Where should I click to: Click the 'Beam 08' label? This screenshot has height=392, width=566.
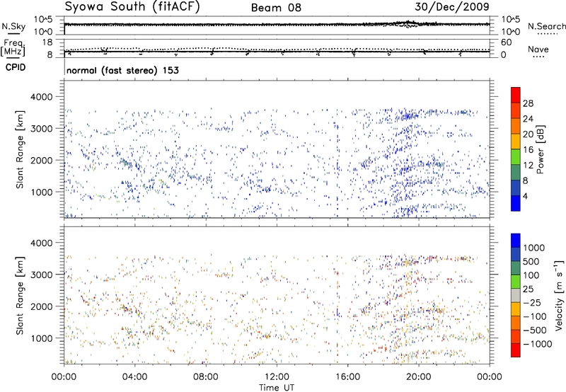(276, 8)
